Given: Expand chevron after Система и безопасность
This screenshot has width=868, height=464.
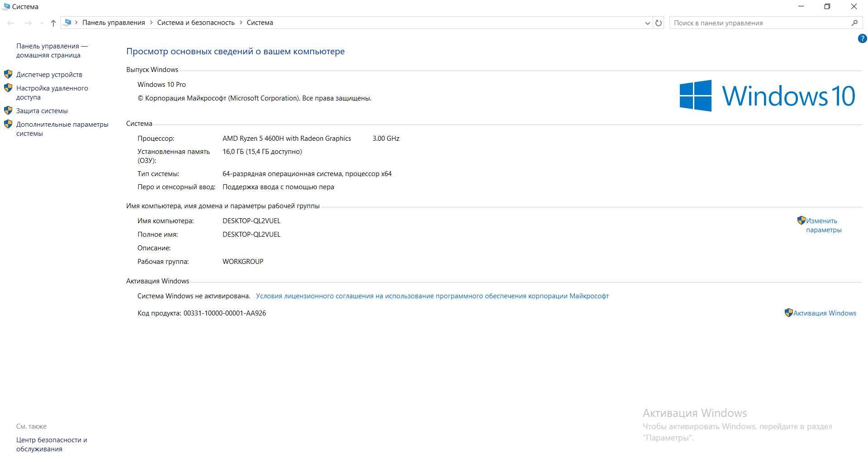Looking at the screenshot, I should (241, 23).
